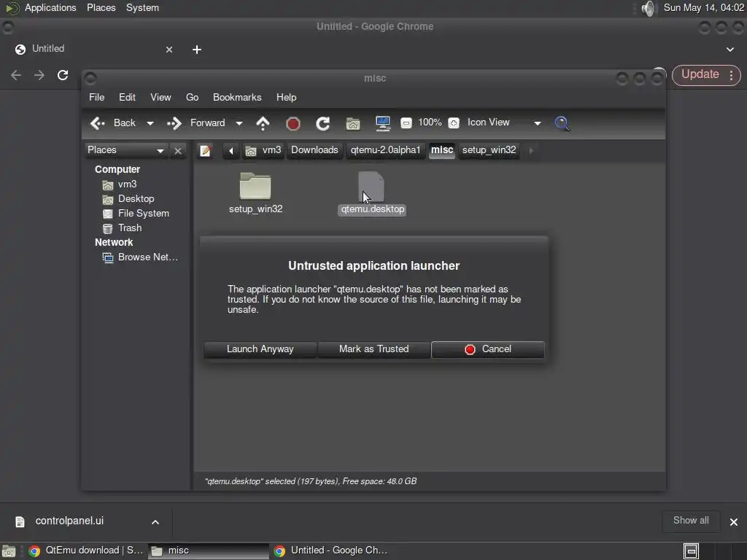Close the Untitled Chrome tab

[169, 50]
